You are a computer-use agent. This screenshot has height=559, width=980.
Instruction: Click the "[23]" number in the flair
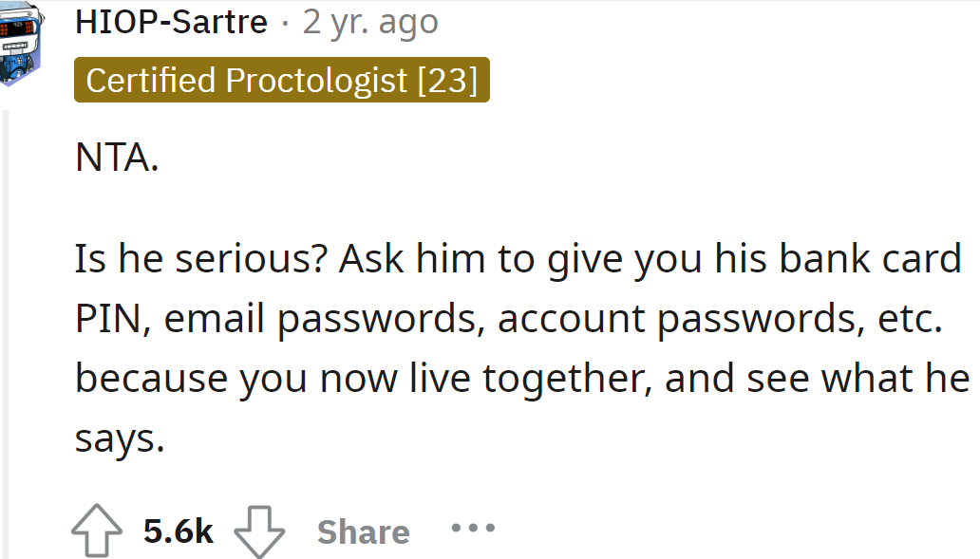[447, 81]
